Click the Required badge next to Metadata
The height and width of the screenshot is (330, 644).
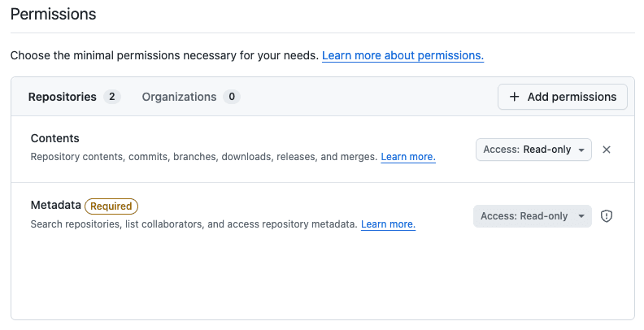click(111, 206)
